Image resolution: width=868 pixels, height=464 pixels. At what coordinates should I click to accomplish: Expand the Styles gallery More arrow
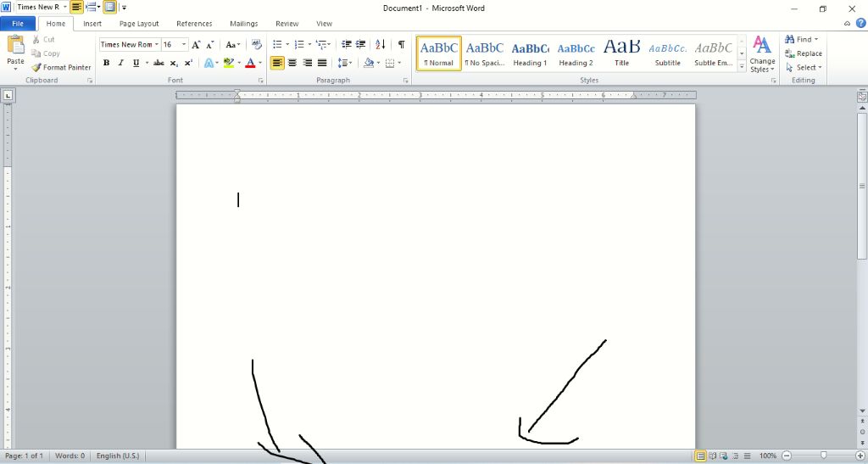742,67
